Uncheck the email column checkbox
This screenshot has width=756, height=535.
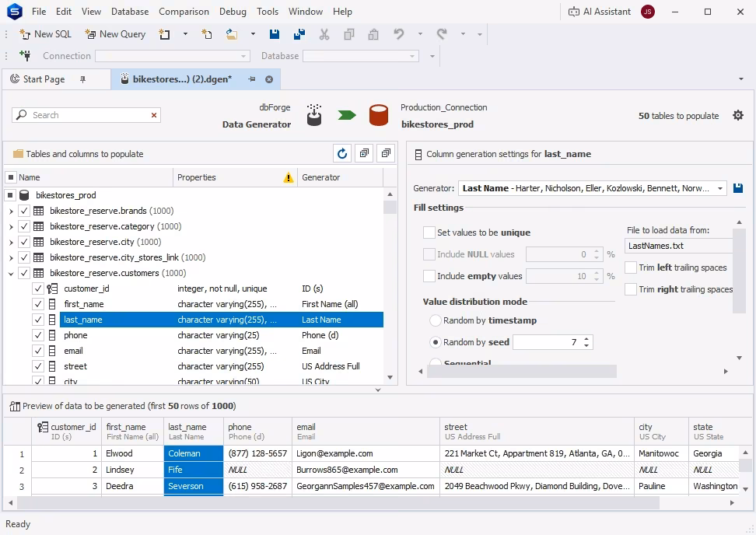[38, 351]
